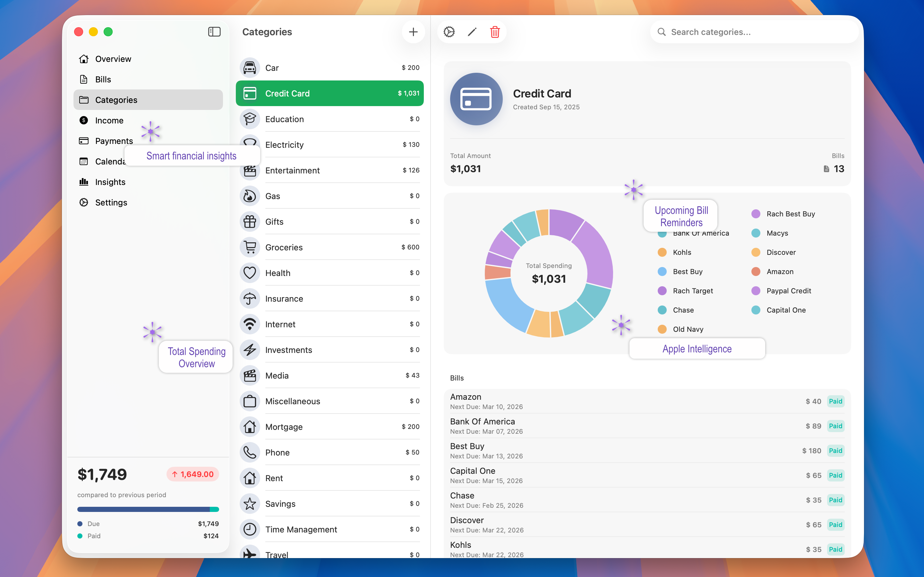Select the Internet wifi icon
Screen dimensions: 924x577
pyautogui.click(x=250, y=324)
